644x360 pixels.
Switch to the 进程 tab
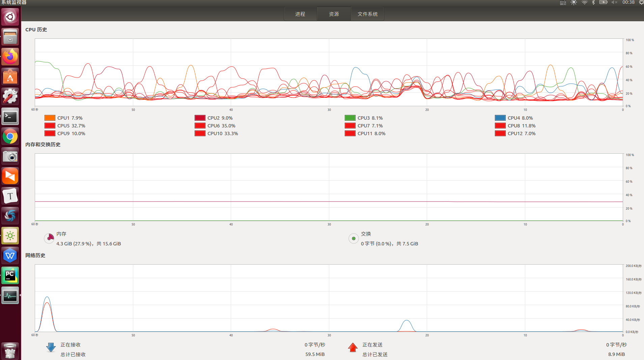[300, 14]
